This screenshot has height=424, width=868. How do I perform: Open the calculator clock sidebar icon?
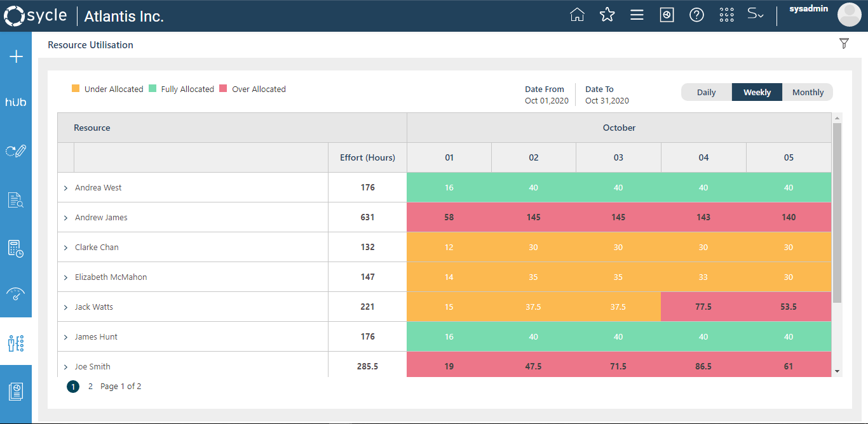pos(16,248)
